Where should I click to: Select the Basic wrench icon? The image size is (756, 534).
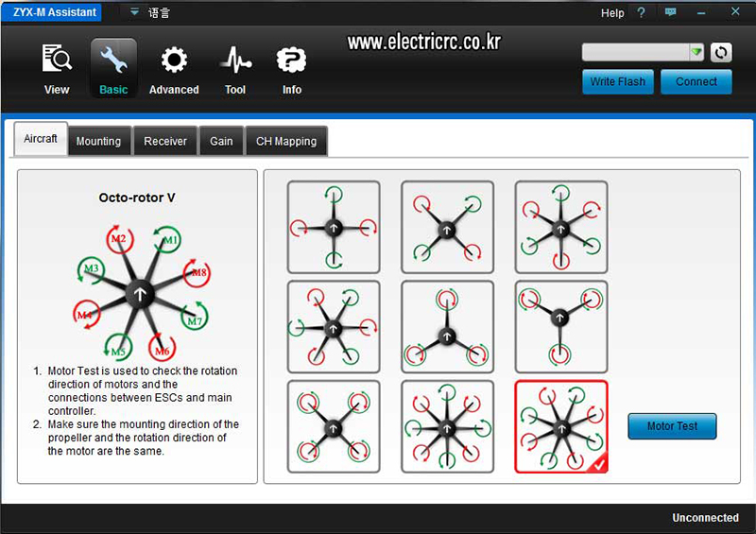tap(113, 60)
